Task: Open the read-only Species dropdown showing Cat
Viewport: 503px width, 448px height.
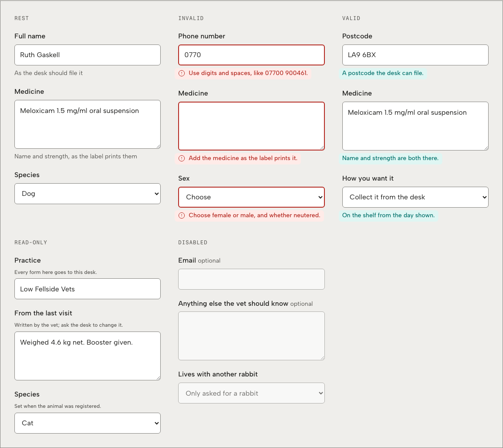Action: [x=88, y=423]
